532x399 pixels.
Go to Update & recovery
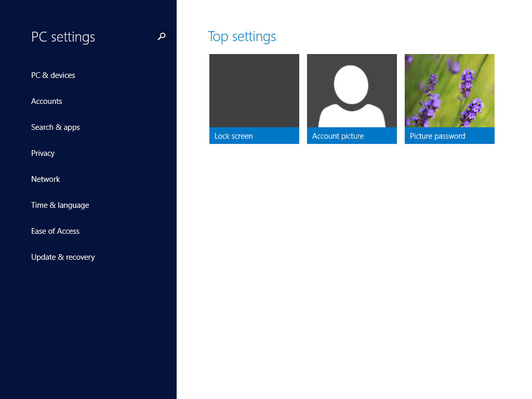(x=63, y=257)
